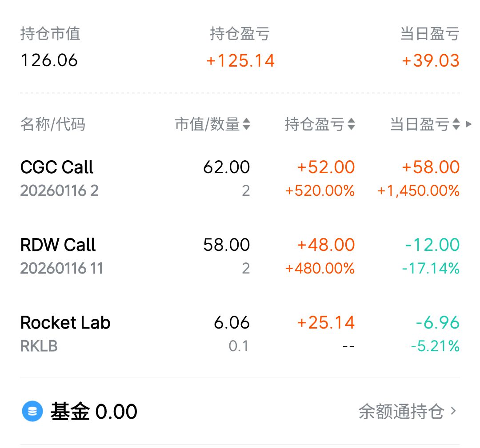The height and width of the screenshot is (448, 480).
Task: Sort by position profit/loss arrows
Action: pyautogui.click(x=351, y=125)
